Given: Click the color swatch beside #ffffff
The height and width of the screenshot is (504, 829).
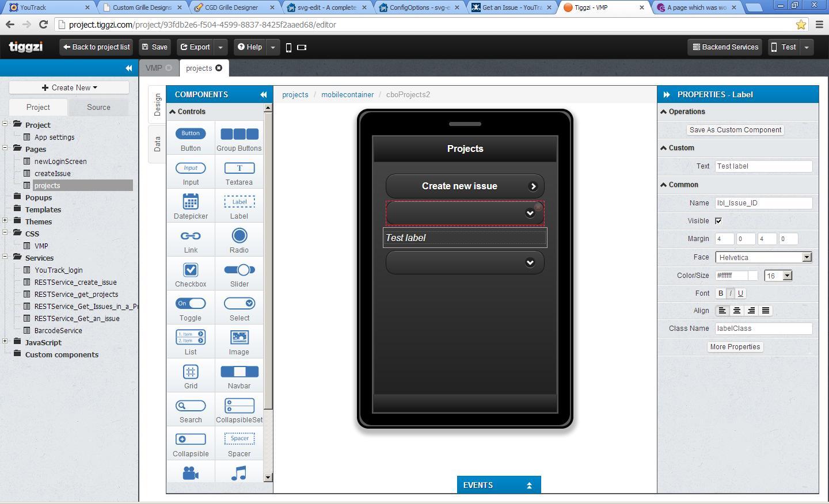Looking at the screenshot, I should coord(753,276).
